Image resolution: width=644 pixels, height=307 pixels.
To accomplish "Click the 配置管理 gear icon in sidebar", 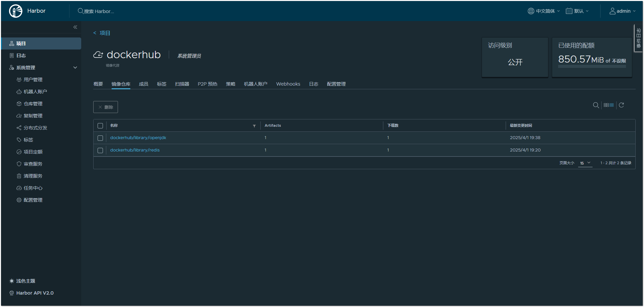I will click(19, 200).
